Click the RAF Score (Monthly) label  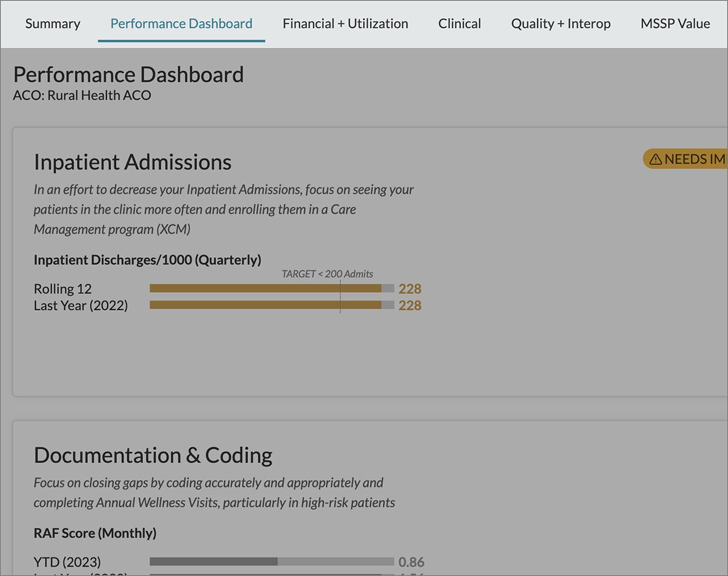tap(95, 534)
